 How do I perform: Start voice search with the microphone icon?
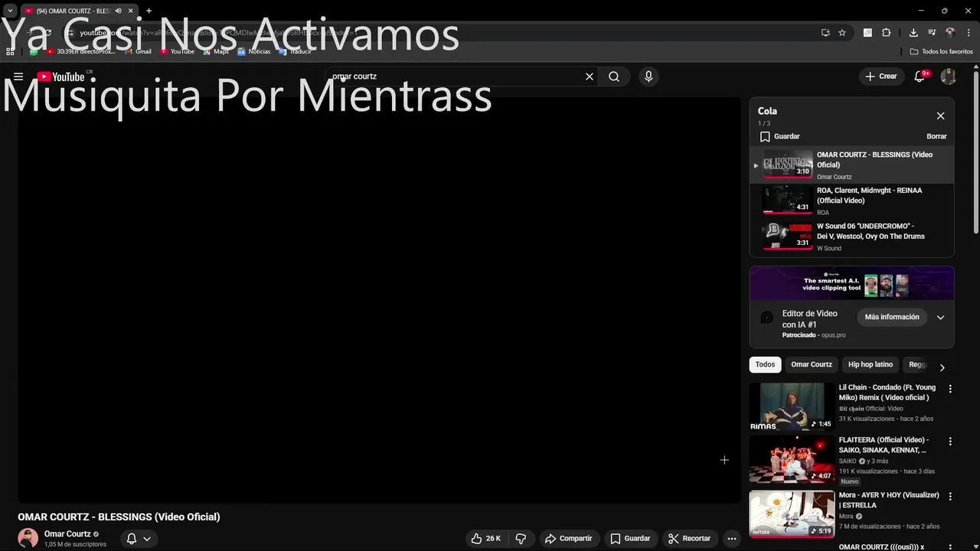coord(648,77)
